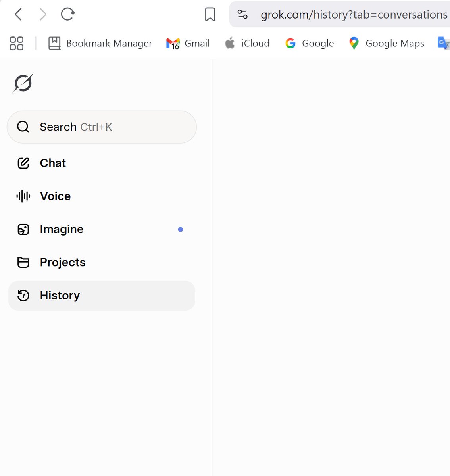Open the Gmail bookmark
The width and height of the screenshot is (450, 476).
pos(188,43)
